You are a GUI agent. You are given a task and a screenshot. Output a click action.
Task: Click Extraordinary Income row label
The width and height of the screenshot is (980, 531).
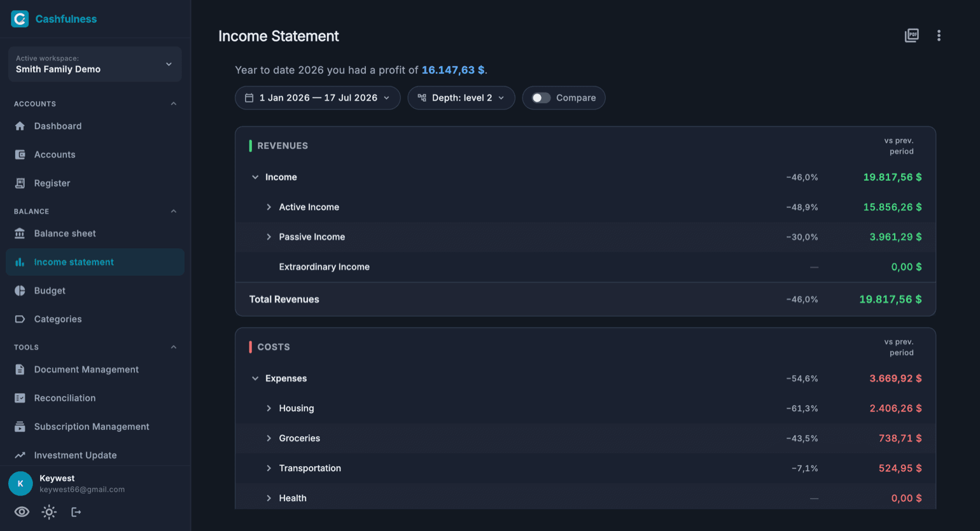(x=324, y=267)
